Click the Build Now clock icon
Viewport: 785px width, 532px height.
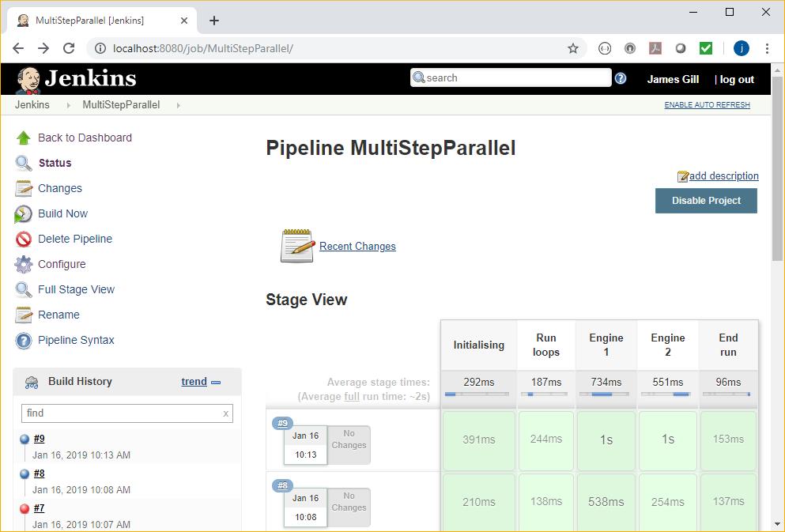point(23,213)
